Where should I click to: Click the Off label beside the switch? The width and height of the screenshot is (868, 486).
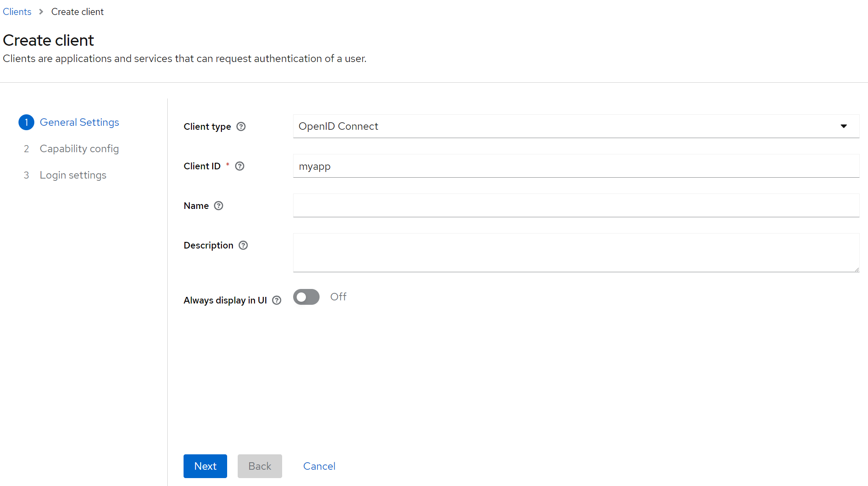338,297
